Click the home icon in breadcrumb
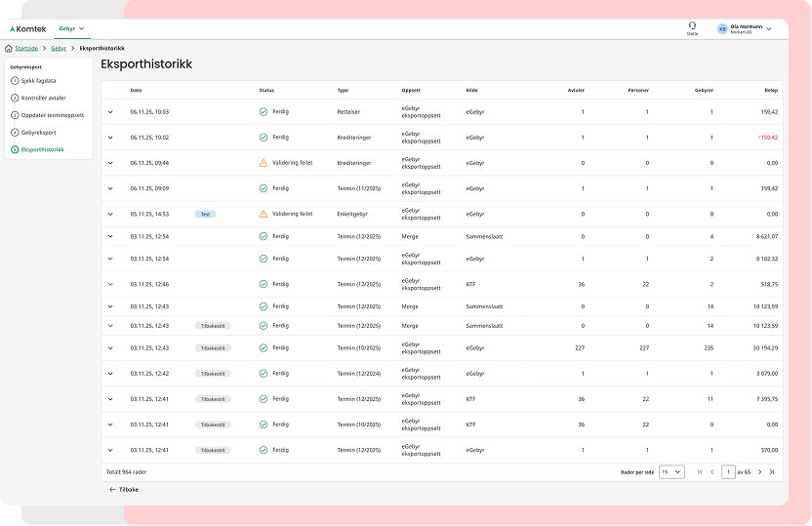 9,48
